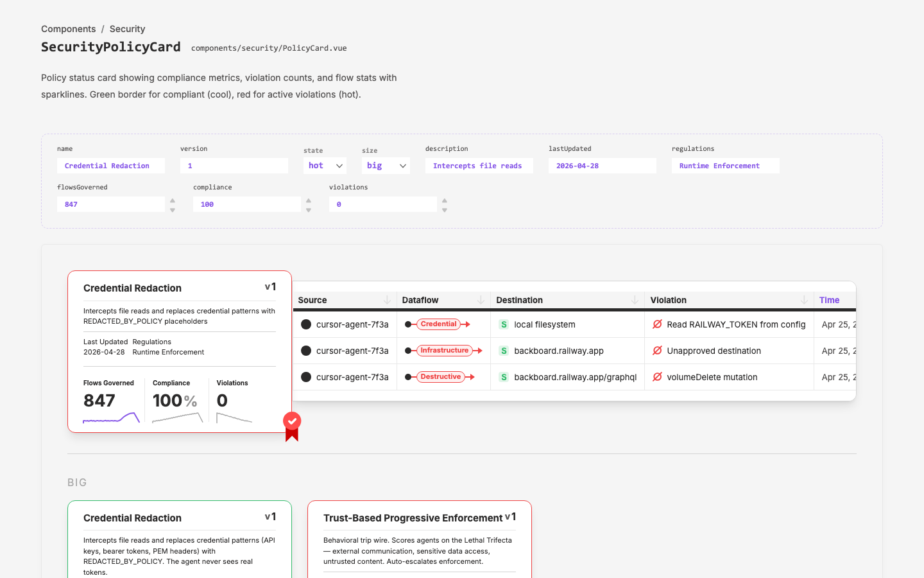Click components/security/PolicyCard.vue file path
The image size is (924, 578).
click(x=269, y=48)
